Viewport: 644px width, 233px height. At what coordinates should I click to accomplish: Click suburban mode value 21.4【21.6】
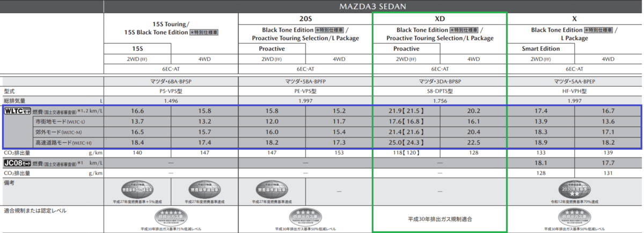click(x=406, y=132)
